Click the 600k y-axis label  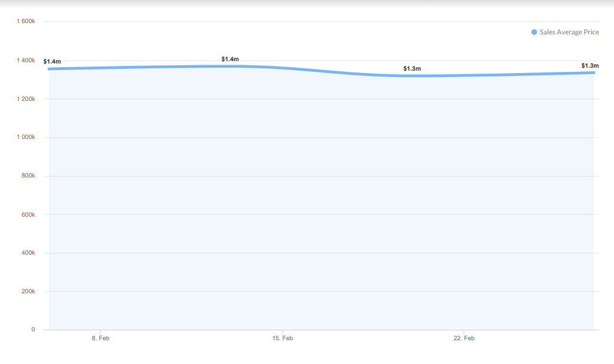click(x=29, y=214)
